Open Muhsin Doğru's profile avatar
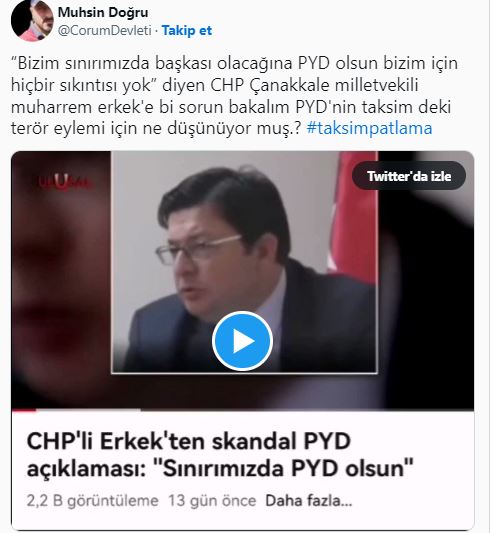 tap(32, 20)
